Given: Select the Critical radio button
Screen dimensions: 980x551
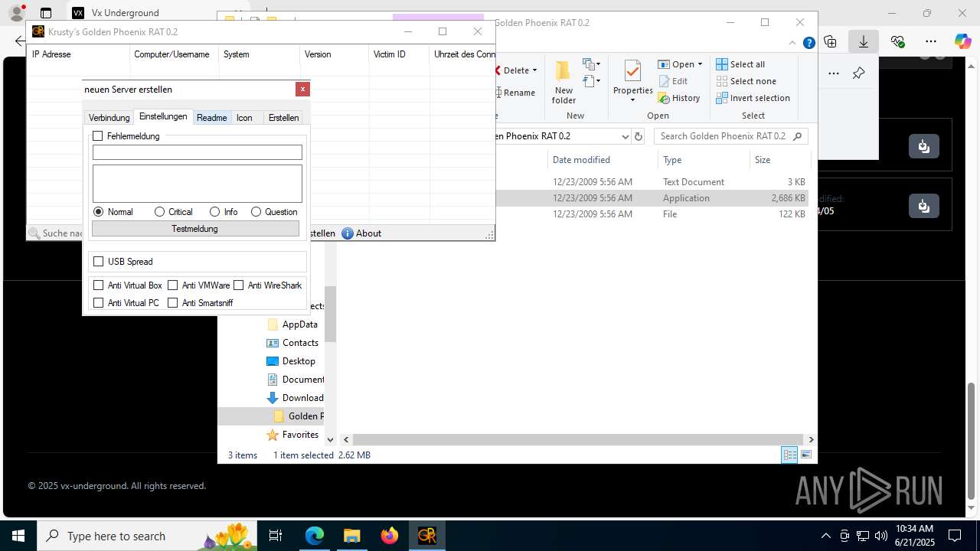Looking at the screenshot, I should [x=159, y=212].
